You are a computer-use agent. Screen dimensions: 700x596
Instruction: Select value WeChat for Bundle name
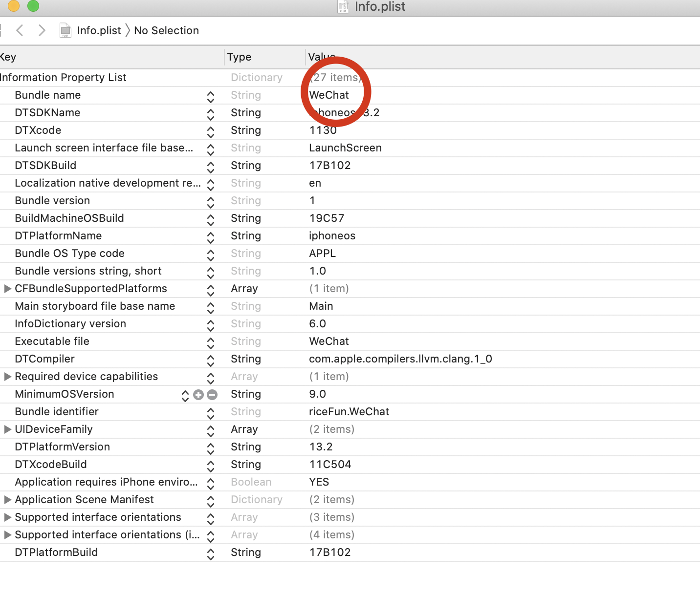point(329,95)
